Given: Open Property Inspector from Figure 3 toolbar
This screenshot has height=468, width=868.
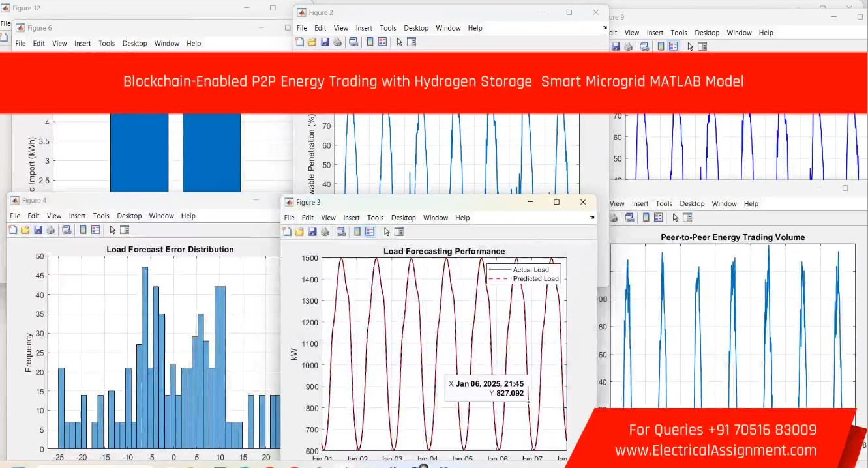Looking at the screenshot, I should (x=399, y=231).
